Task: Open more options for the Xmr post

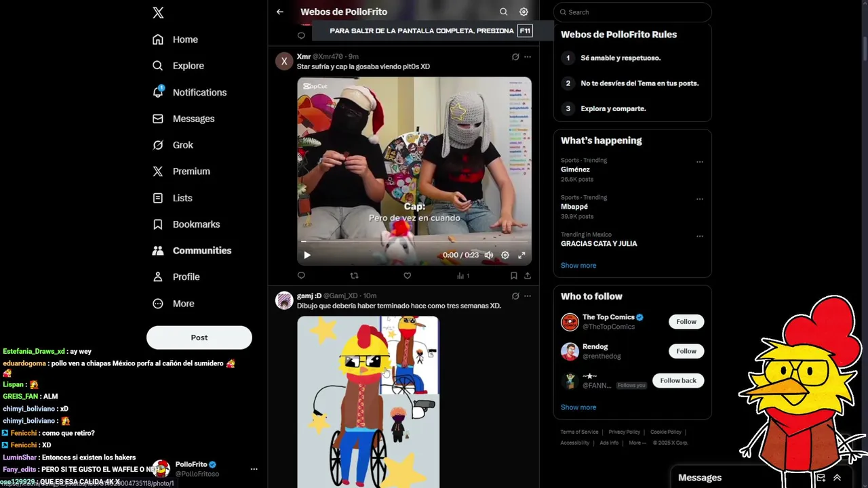Action: click(x=528, y=57)
